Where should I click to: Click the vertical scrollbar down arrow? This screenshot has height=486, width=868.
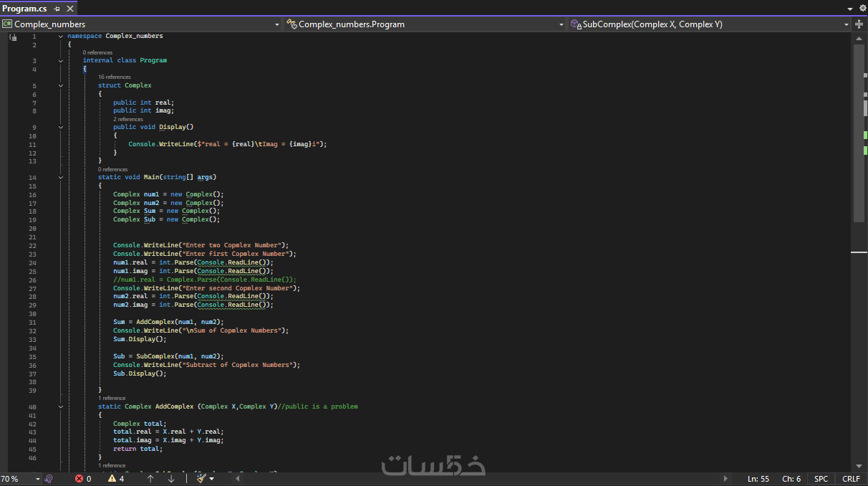point(859,465)
